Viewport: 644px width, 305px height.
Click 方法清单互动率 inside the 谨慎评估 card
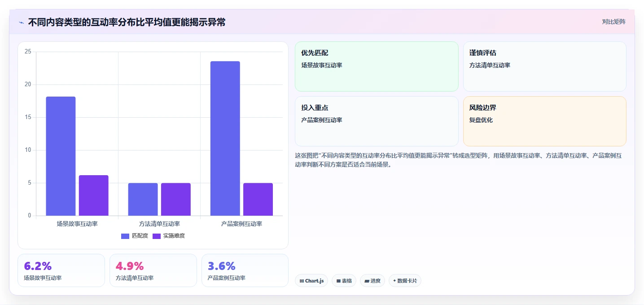coord(490,66)
